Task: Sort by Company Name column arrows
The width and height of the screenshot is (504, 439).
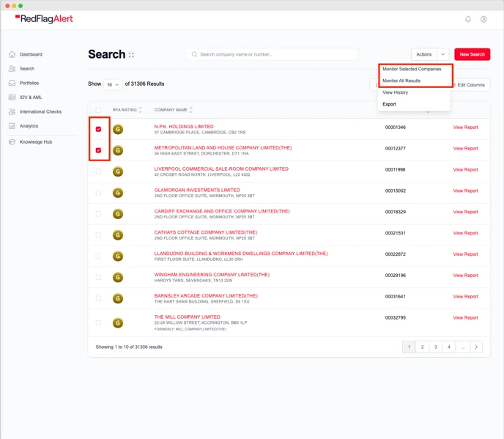Action: 191,110
